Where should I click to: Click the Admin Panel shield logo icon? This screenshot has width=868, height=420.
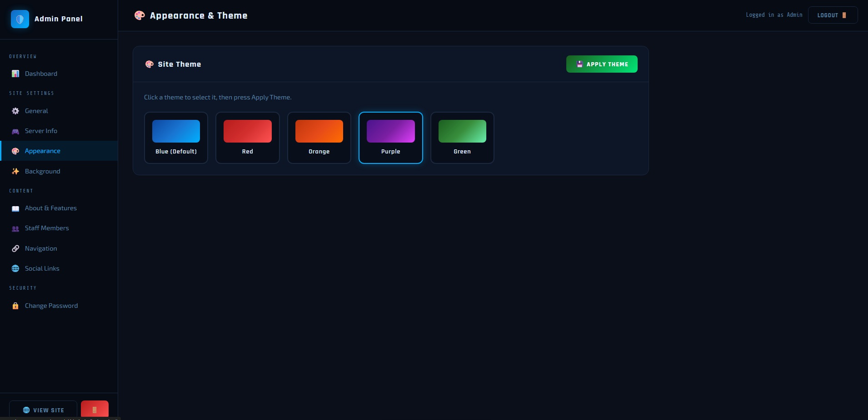click(x=20, y=19)
